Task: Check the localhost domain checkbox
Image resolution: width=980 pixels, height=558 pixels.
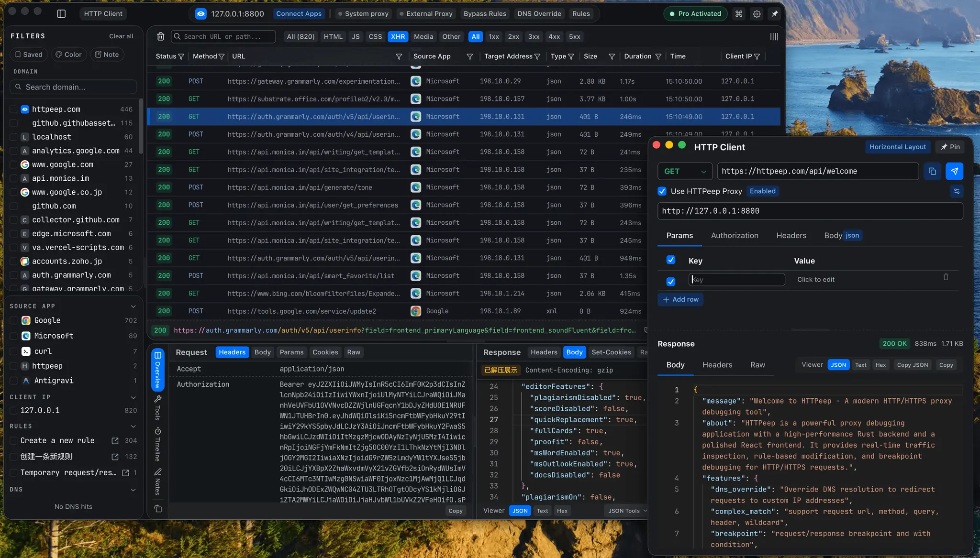Action: click(x=14, y=137)
